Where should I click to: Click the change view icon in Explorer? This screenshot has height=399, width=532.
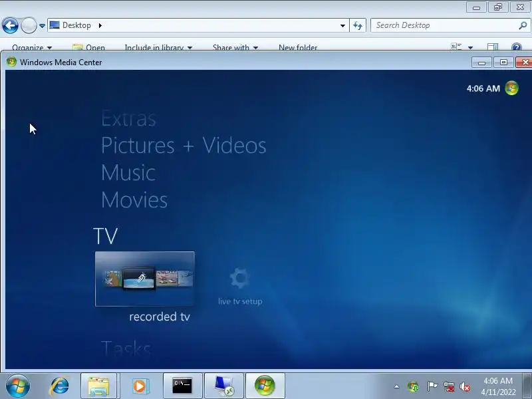456,47
